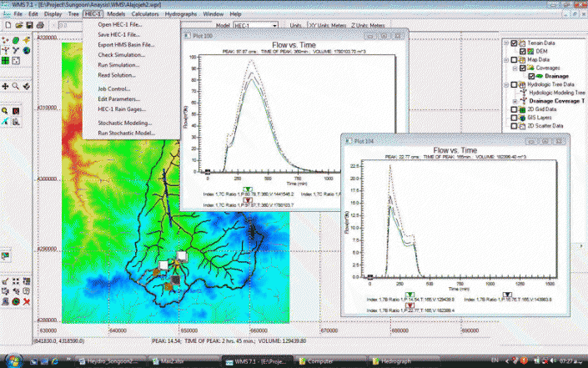Collapse the Coverages tree node
The height and width of the screenshot is (368, 588).
pyautogui.click(x=515, y=68)
